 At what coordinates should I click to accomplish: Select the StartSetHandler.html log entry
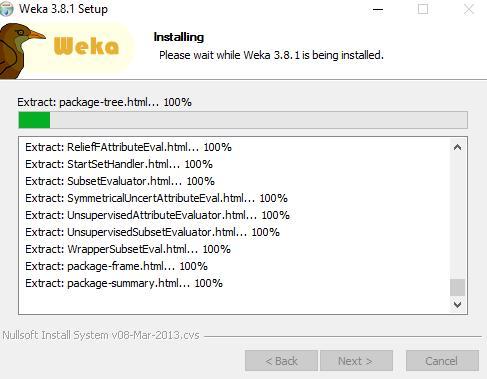(119, 164)
